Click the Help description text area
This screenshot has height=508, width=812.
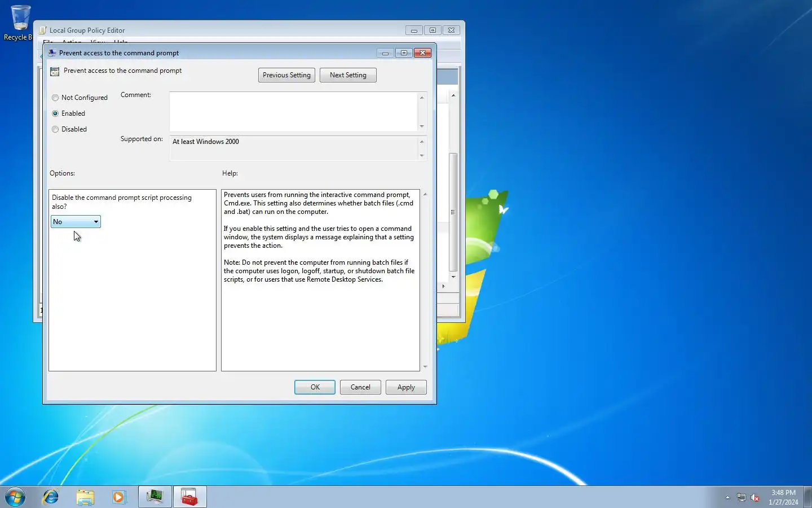point(320,280)
